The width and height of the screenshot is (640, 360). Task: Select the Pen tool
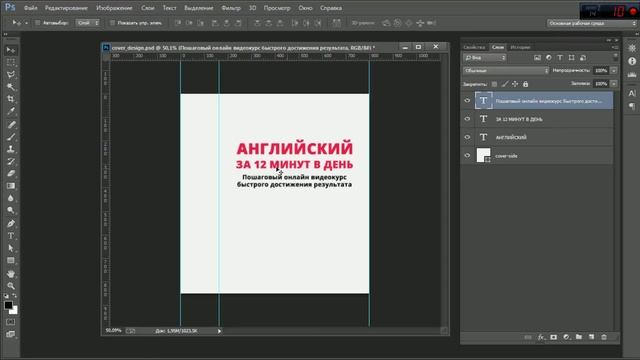(11, 224)
